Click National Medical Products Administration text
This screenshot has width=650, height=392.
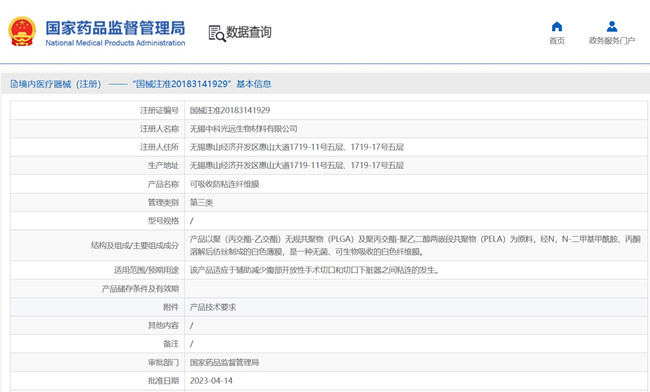[115, 43]
